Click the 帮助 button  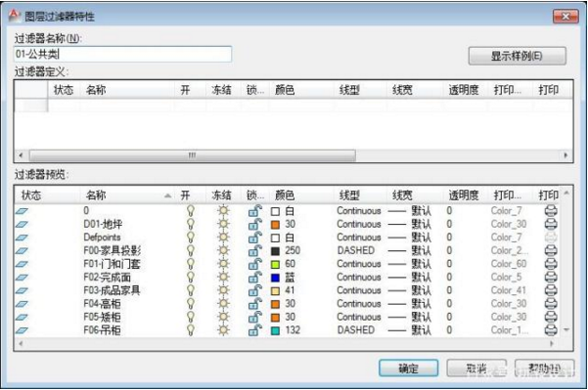(545, 368)
